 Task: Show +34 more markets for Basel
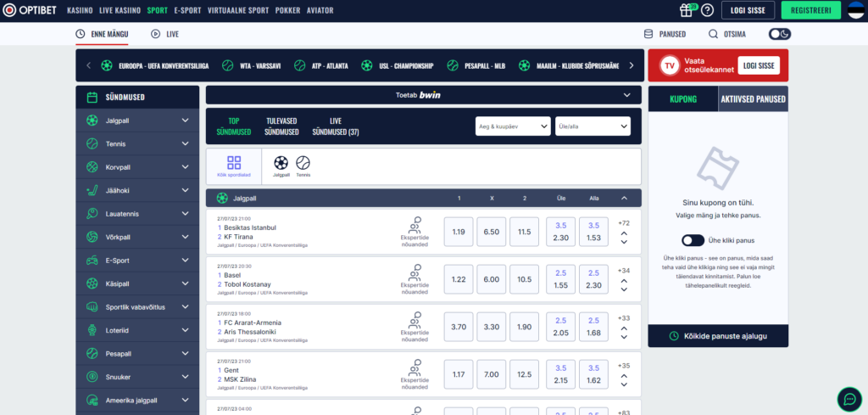coord(624,271)
